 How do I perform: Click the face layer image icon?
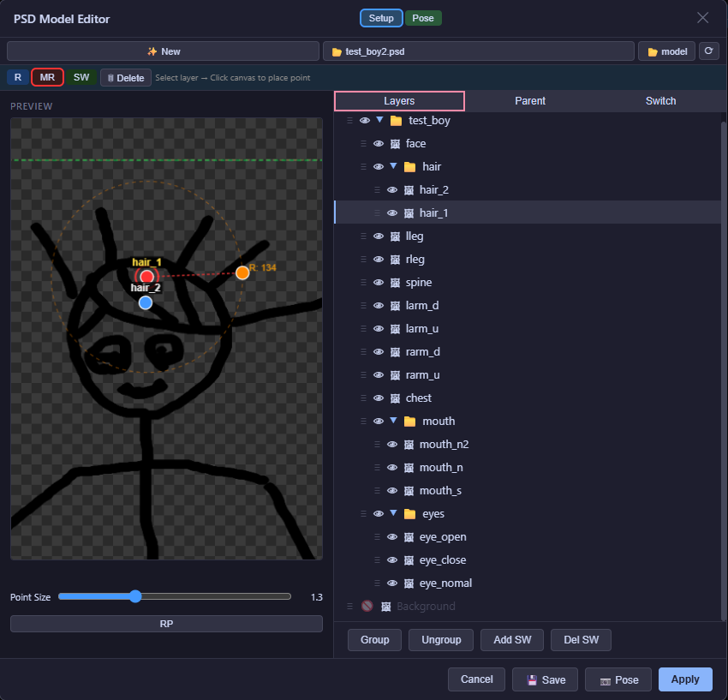(395, 144)
